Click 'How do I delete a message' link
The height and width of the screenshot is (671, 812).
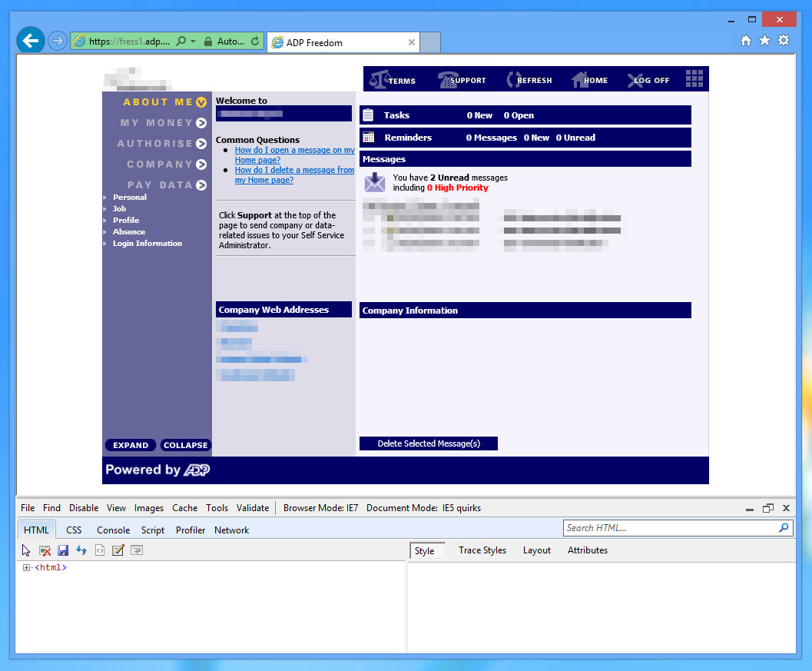[294, 170]
